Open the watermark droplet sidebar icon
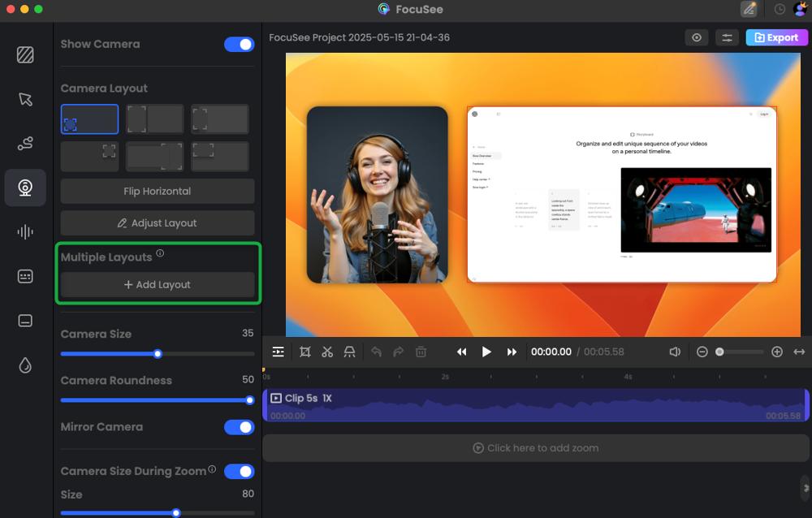This screenshot has height=518, width=812. pyautogui.click(x=25, y=365)
